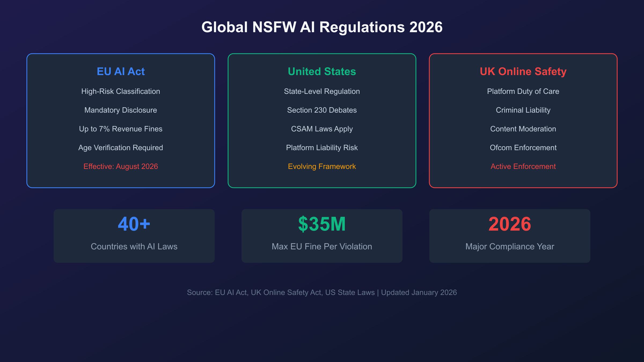Click the Global NSFW AI Regulations 2026 title
644x362 pixels.
pos(322,27)
